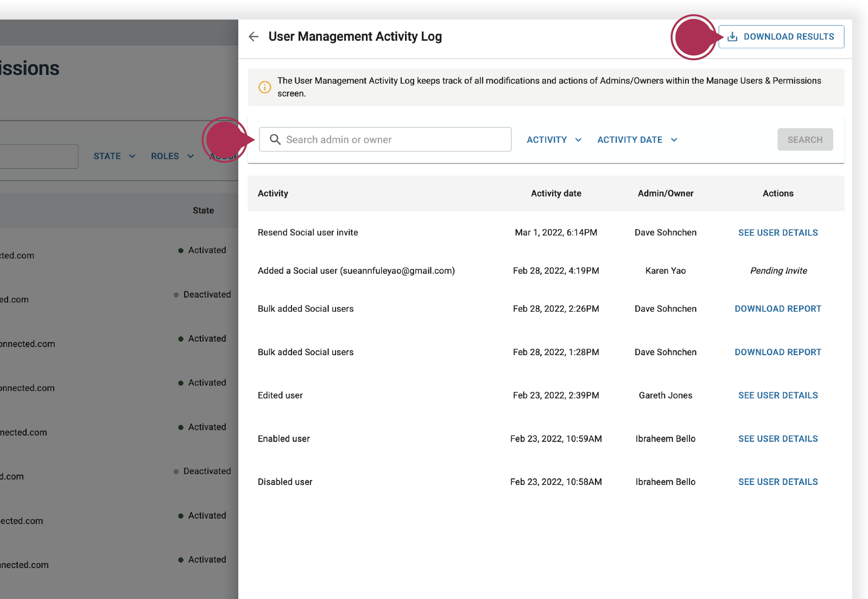The width and height of the screenshot is (868, 599).
Task: Click the back arrow beside the activity log title
Action: (x=254, y=36)
